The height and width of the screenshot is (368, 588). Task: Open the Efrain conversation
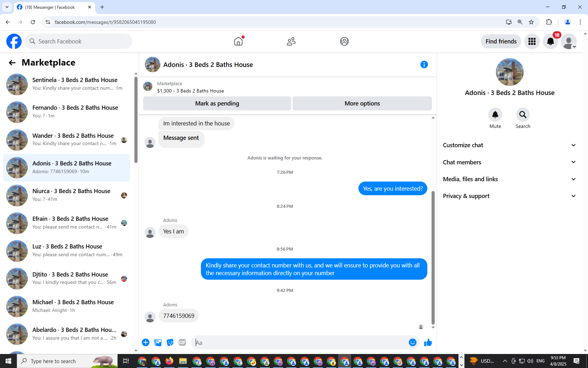click(x=66, y=223)
